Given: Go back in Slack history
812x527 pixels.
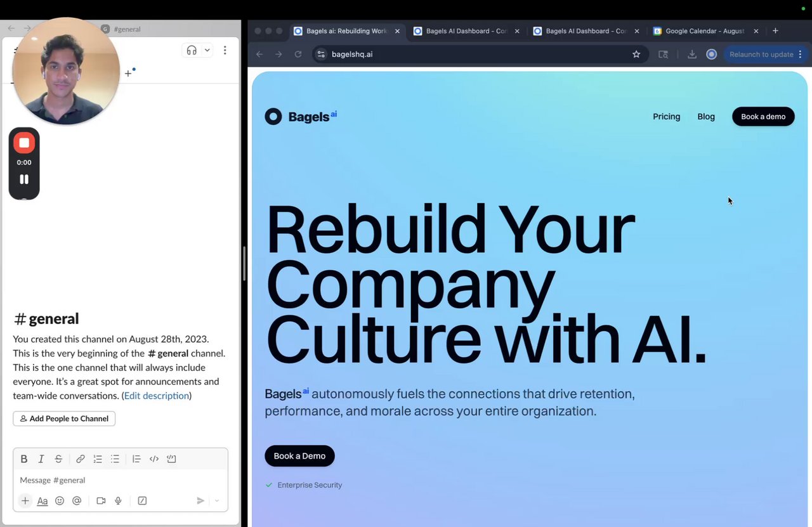Looking at the screenshot, I should [x=11, y=29].
